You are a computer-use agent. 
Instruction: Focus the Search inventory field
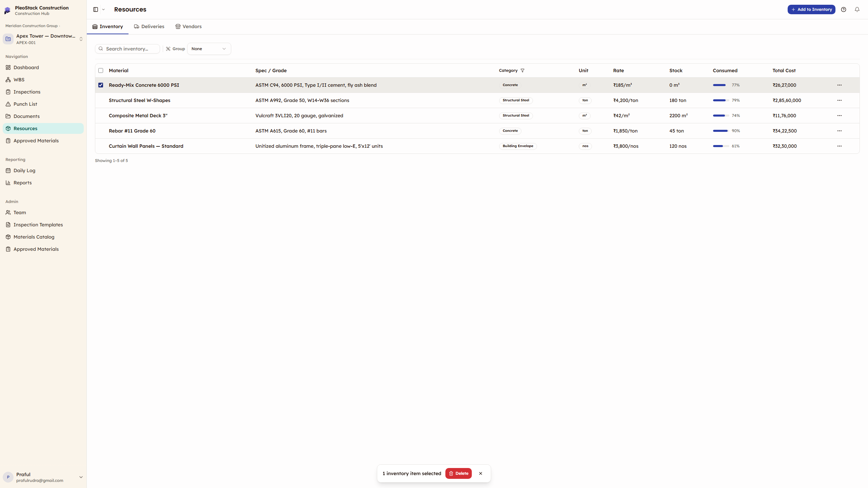[127, 49]
